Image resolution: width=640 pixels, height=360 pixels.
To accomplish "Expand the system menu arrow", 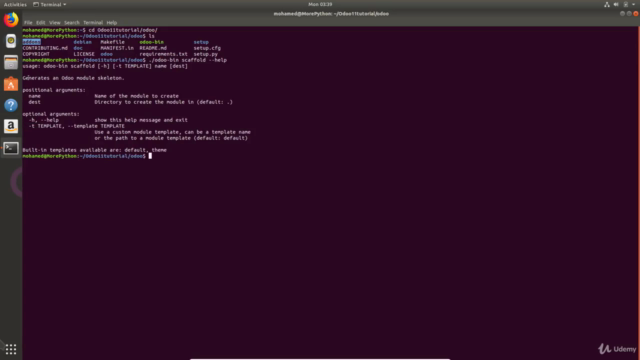I will [633, 4].
